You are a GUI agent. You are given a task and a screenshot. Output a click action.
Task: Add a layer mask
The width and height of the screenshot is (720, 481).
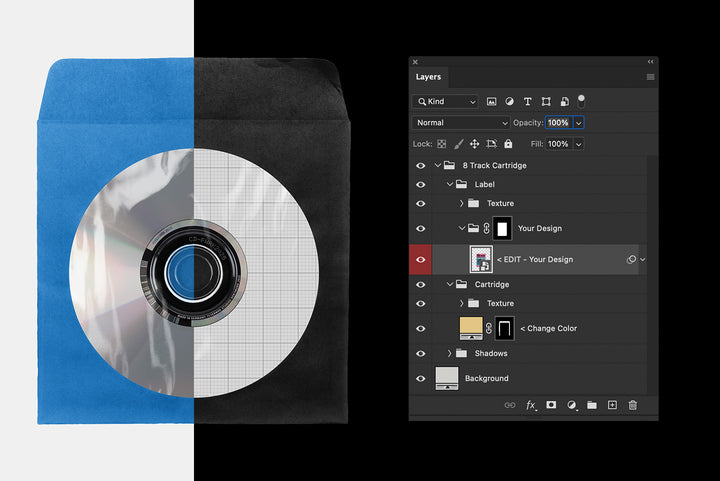[x=551, y=405]
